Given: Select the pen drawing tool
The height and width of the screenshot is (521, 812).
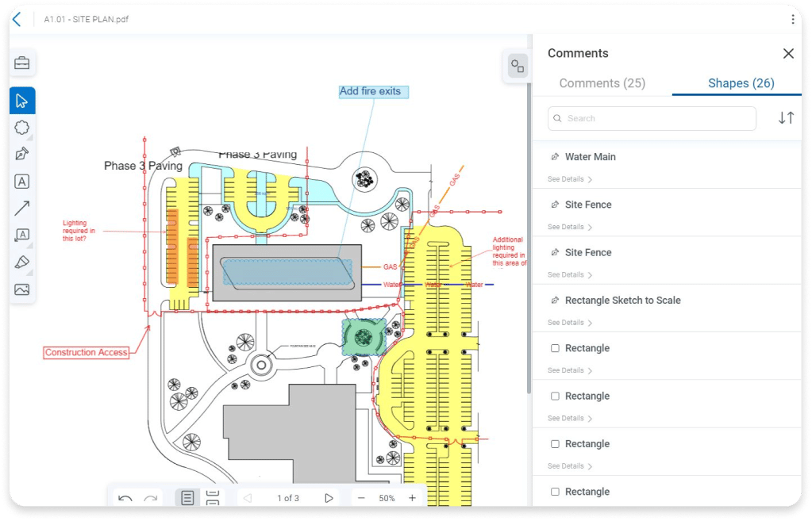Looking at the screenshot, I should point(22,154).
